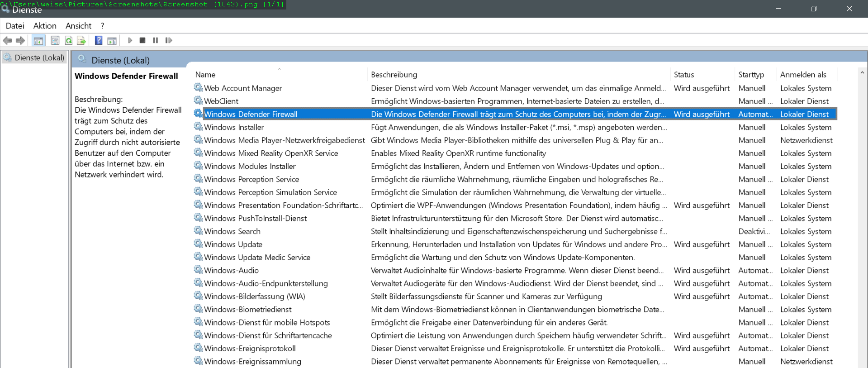Toggle the action pane toolbar button

(x=112, y=41)
